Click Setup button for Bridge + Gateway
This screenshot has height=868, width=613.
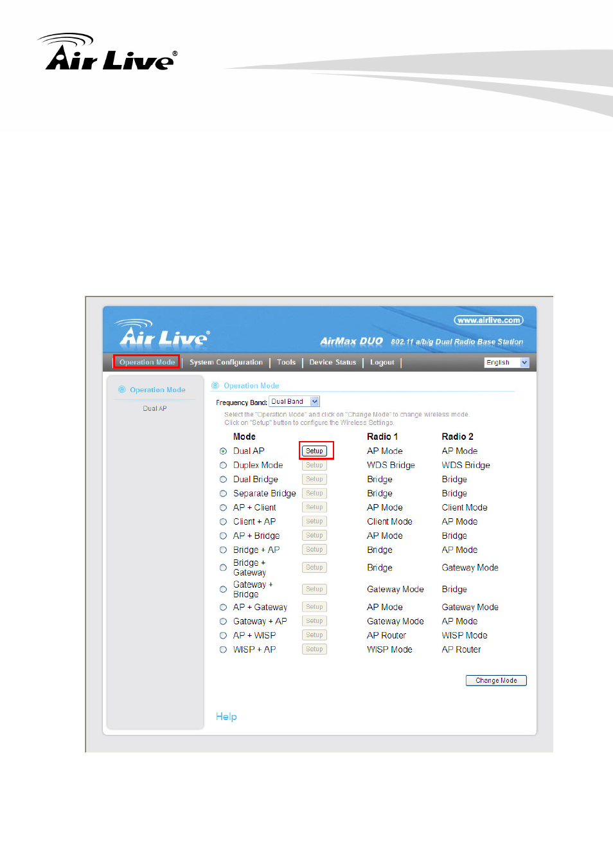[x=314, y=568]
